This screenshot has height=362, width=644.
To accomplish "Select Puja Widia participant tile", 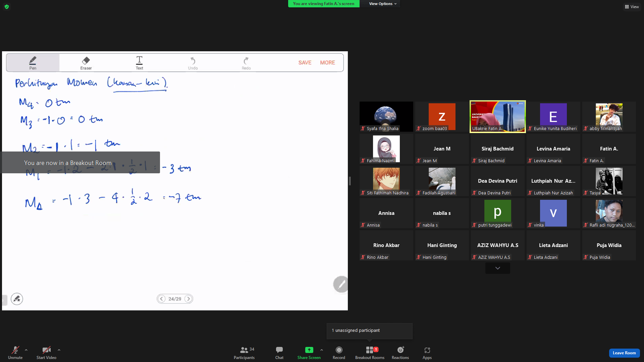I will (x=609, y=245).
